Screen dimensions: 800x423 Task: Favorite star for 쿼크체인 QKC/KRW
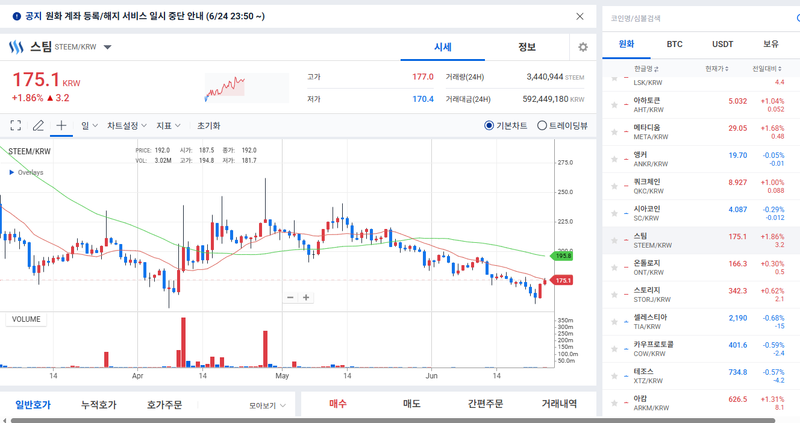pos(614,186)
